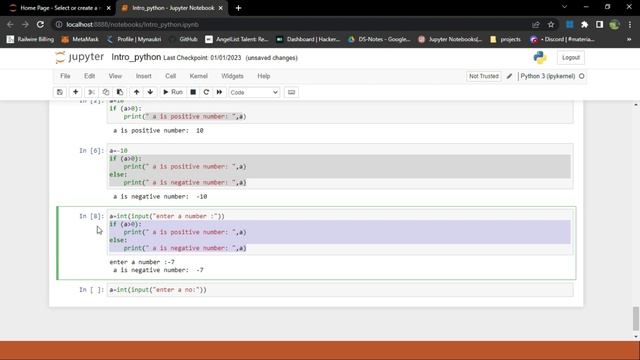Image resolution: width=640 pixels, height=360 pixels.
Task: Open the browser tab search dropdown
Action: click(x=564, y=7)
